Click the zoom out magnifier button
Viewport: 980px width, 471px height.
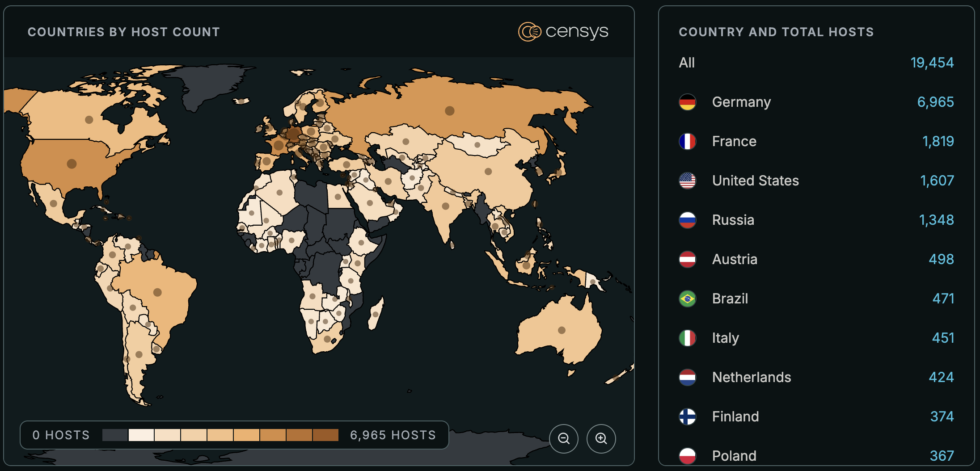[x=564, y=438]
